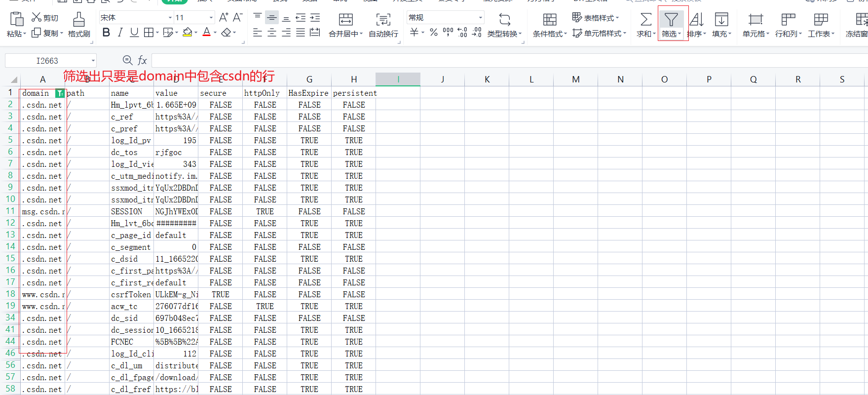Toggle align text right
This screenshot has height=395, width=868.
tap(286, 33)
